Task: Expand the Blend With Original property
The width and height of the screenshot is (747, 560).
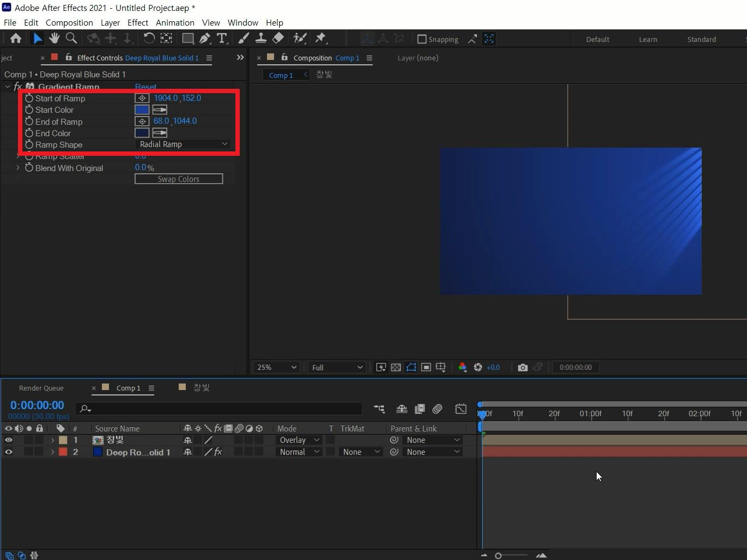Action: (18, 168)
